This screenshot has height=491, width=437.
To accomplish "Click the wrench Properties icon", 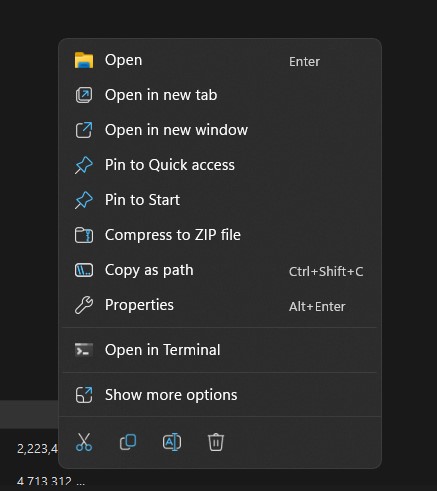I will tap(84, 305).
